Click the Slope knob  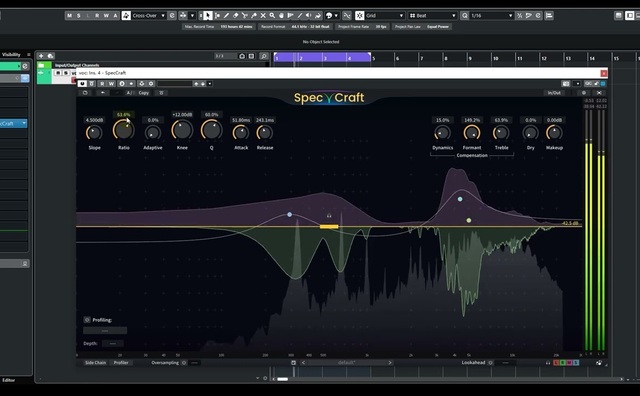click(x=94, y=133)
